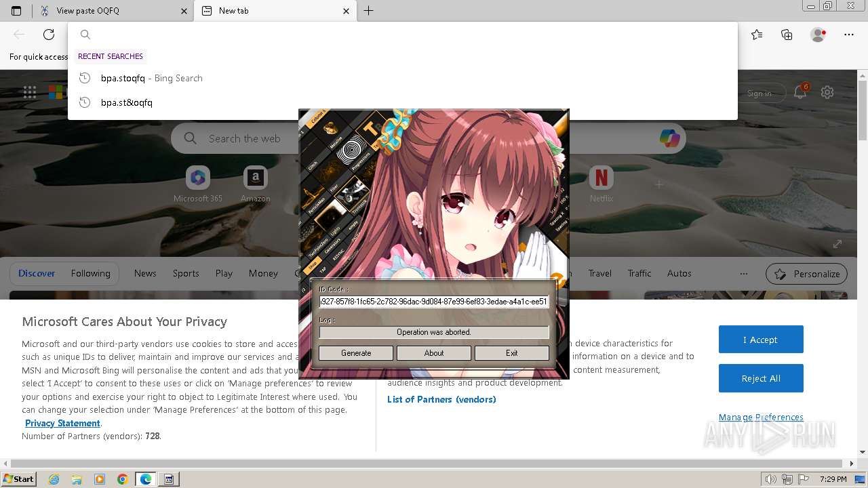868x488 pixels.
Task: Open Internet Explorer from taskbar
Action: [x=54, y=479]
